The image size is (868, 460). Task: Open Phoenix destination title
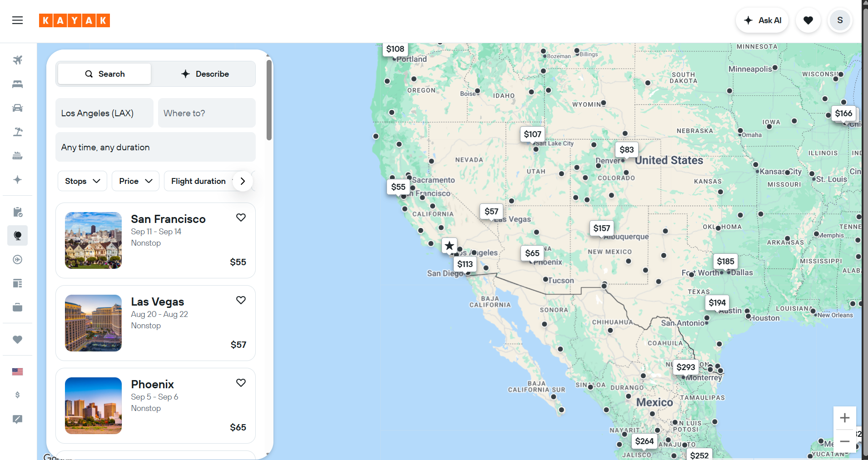point(152,385)
